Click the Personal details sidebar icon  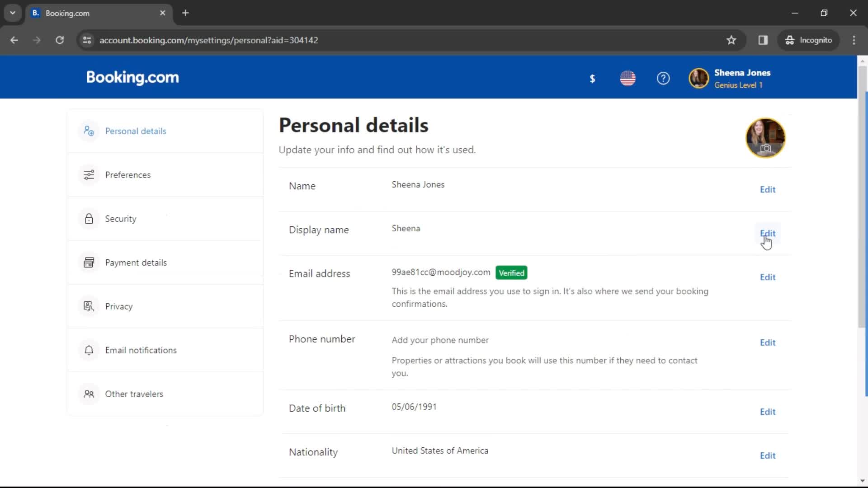click(x=89, y=131)
